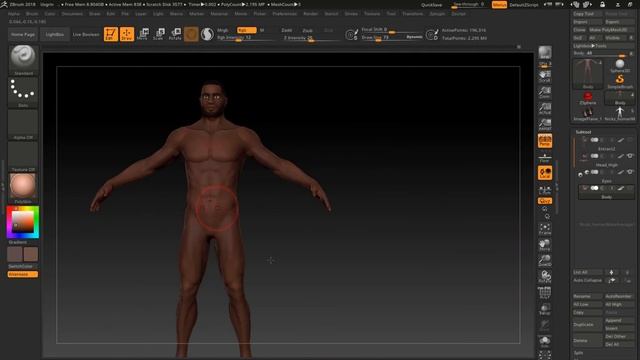
Task: Select the SimpleBrush tool icon
Action: tap(620, 81)
